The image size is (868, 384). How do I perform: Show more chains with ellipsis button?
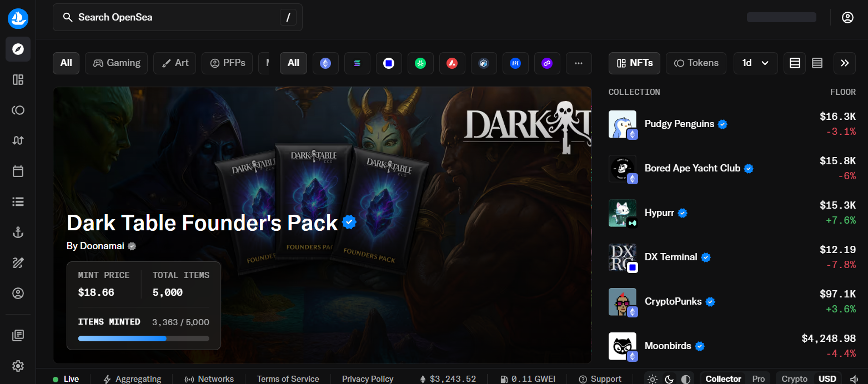[x=579, y=63]
